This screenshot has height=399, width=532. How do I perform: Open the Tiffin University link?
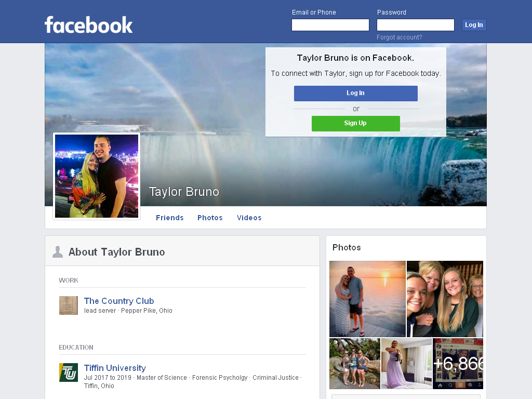point(115,368)
